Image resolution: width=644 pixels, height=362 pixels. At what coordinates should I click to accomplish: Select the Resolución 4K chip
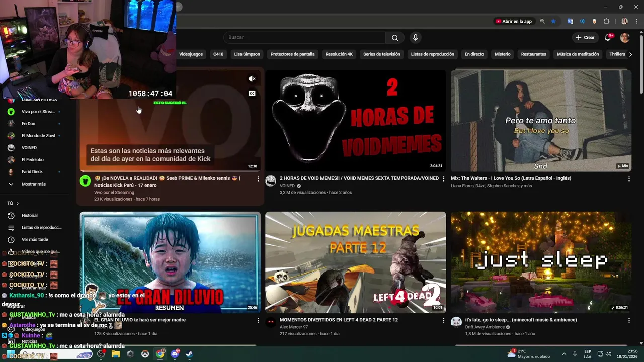pos(339,54)
